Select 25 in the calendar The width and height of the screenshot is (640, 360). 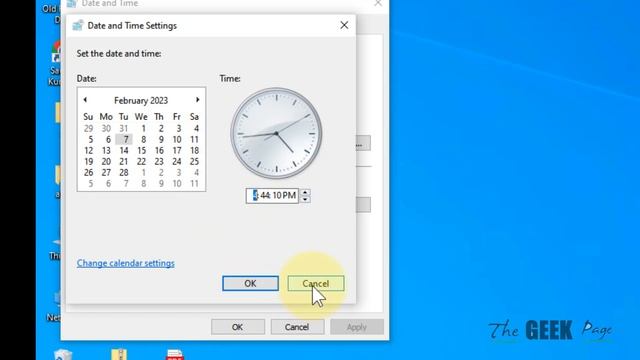[194, 162]
